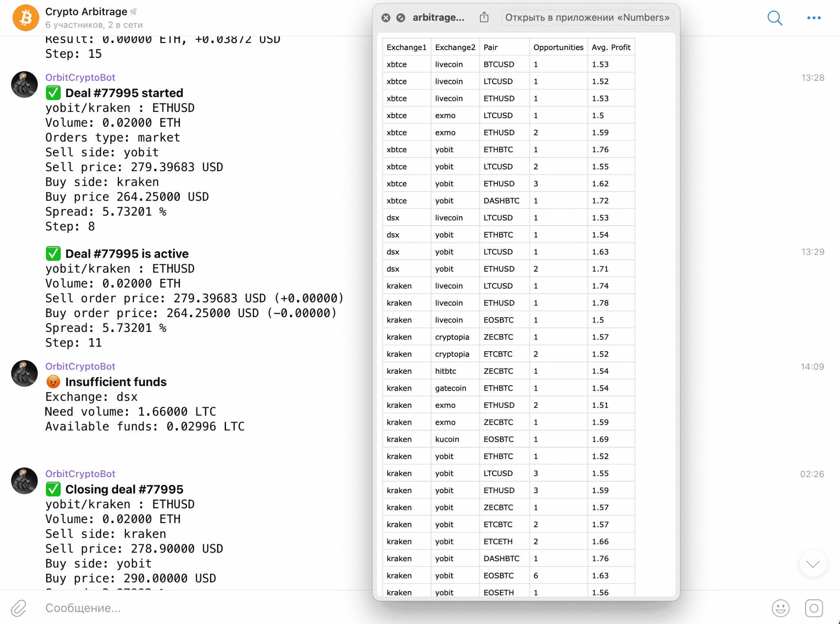Screen dimensions: 840x624
Task: Click the 'Deal #77995 is active' heading
Action: [127, 254]
